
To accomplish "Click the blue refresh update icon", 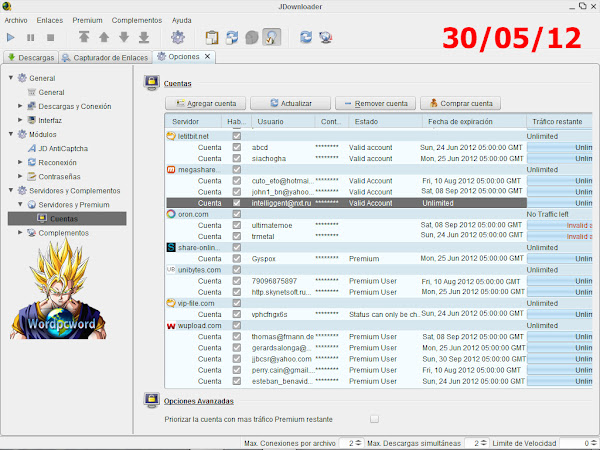I will coord(306,37).
